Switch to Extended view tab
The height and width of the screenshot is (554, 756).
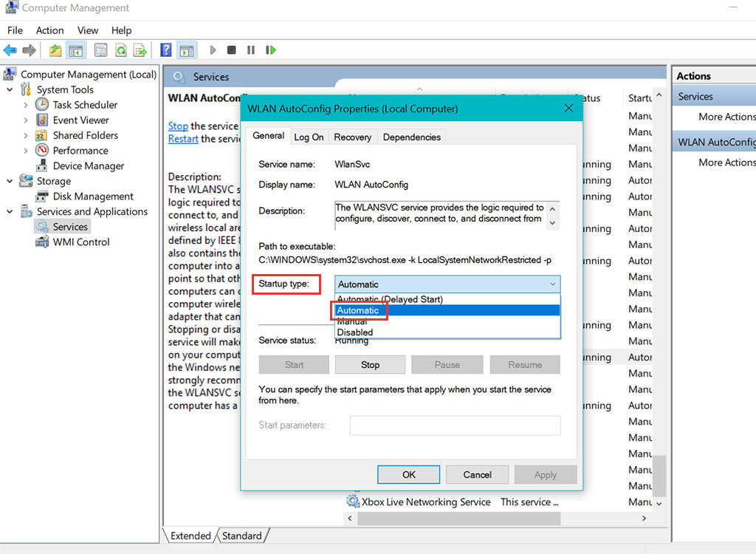tap(190, 536)
